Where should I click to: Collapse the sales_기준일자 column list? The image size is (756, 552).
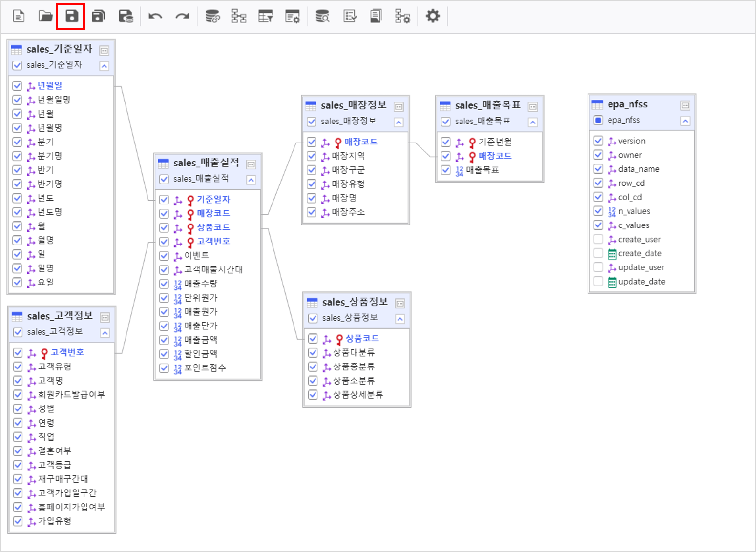[104, 66]
